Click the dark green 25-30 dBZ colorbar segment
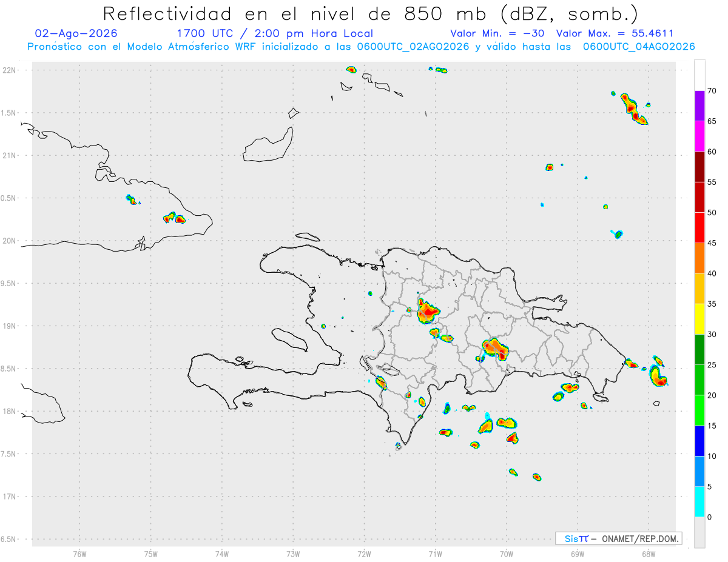Image resolution: width=728 pixels, height=562 pixels. pos(699,350)
